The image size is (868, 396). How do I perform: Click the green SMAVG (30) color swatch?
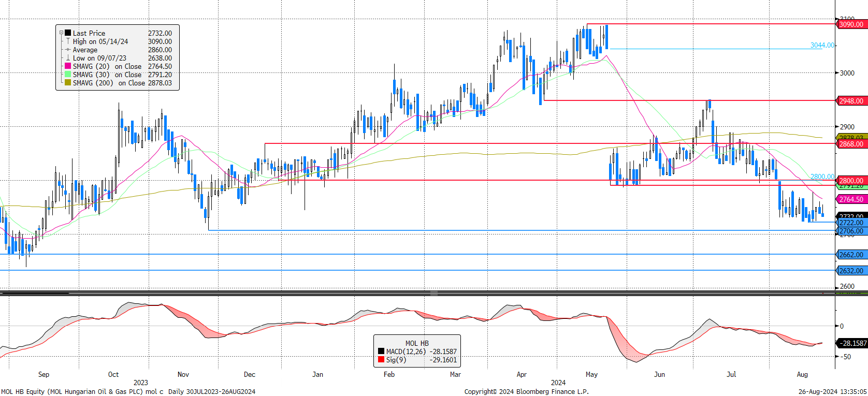point(68,75)
